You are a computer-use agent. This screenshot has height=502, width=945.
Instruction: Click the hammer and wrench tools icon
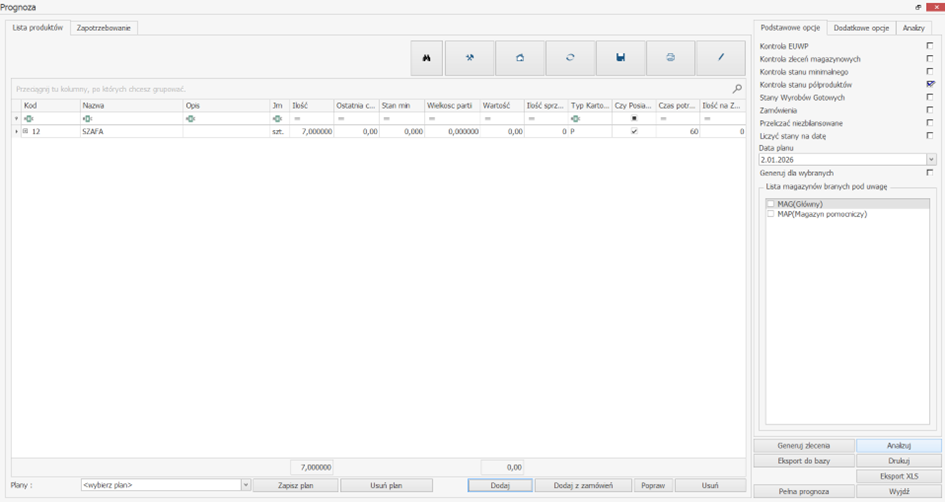tap(470, 58)
